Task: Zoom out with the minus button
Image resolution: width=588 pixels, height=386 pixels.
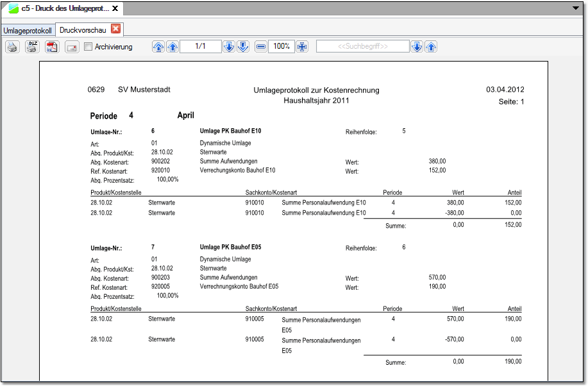Action: [x=261, y=47]
